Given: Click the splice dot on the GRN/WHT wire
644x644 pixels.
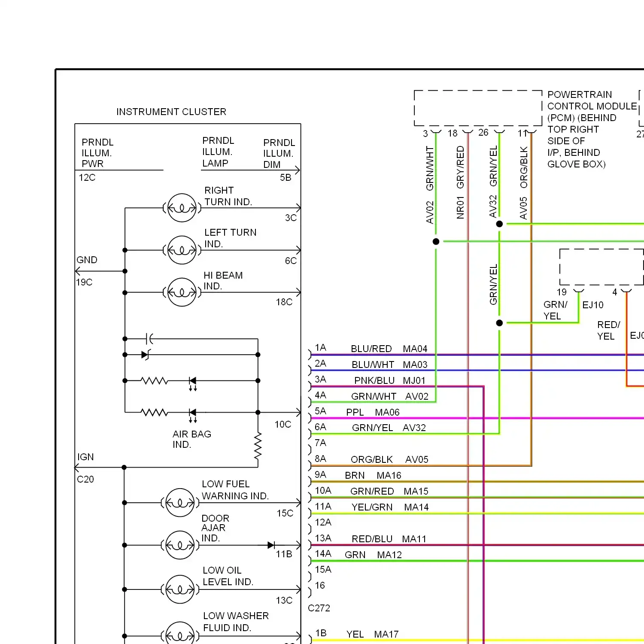Looking at the screenshot, I should (436, 241).
